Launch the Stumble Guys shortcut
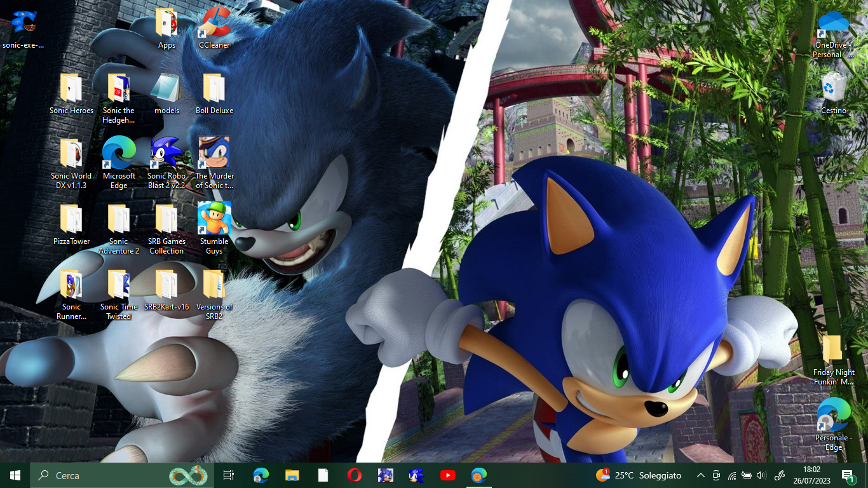 pyautogui.click(x=214, y=229)
